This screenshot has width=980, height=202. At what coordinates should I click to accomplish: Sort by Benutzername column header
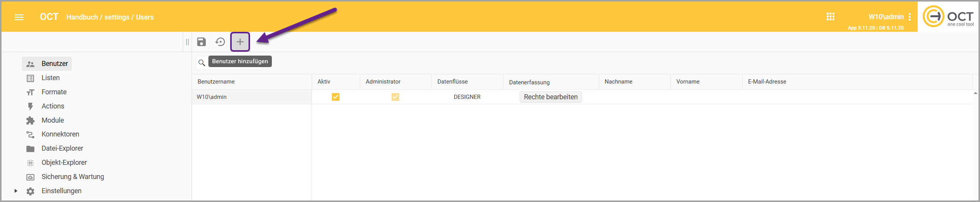(x=216, y=82)
